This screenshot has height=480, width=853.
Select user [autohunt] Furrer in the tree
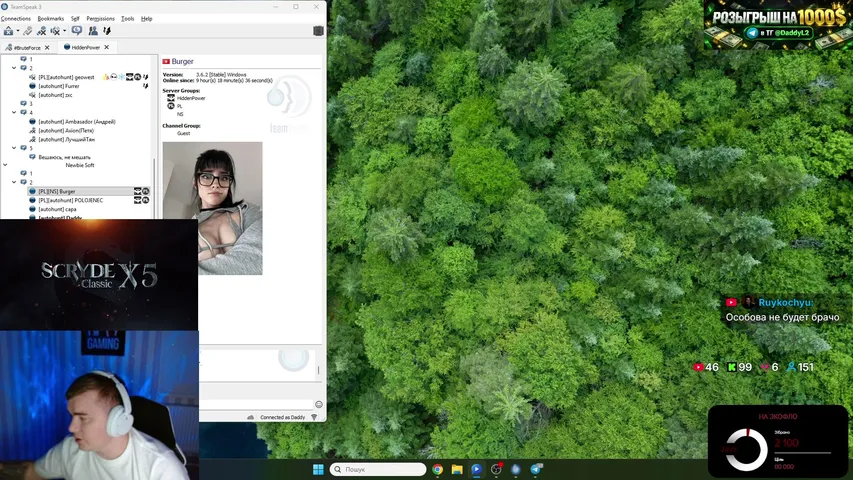click(x=59, y=86)
